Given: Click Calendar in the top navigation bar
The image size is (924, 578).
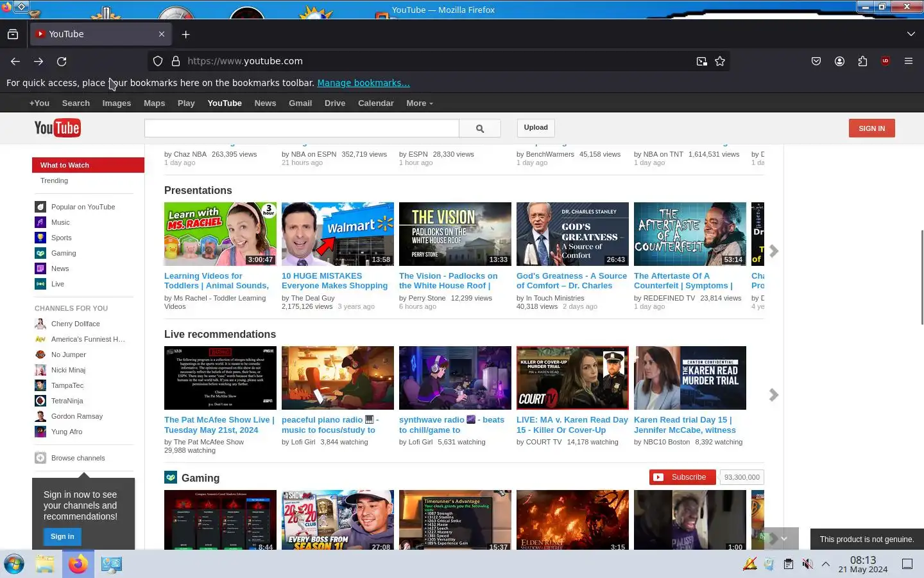Looking at the screenshot, I should coord(375,103).
